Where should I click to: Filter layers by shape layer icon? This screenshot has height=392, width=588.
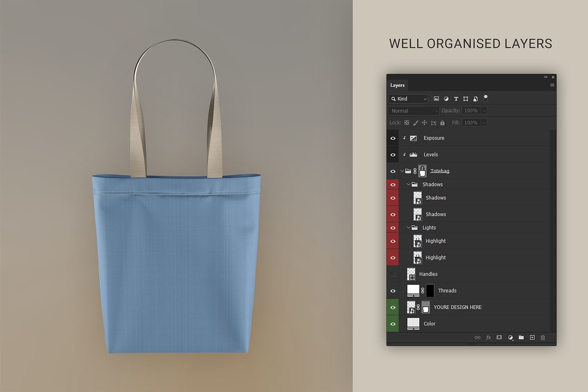click(465, 99)
